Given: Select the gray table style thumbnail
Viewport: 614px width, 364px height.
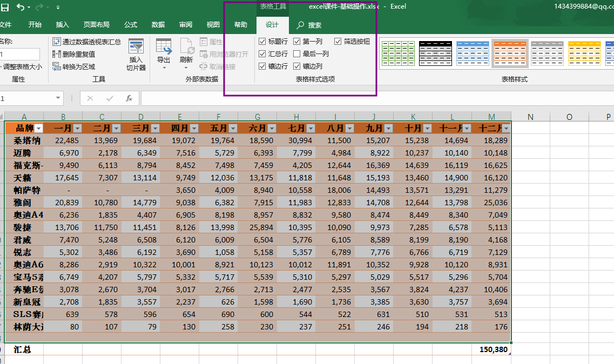Looking at the screenshot, I should 547,53.
